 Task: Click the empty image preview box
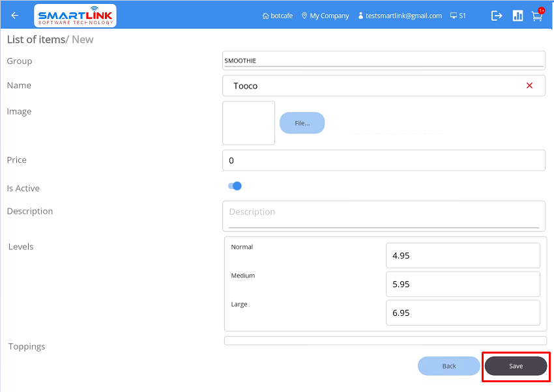248,122
